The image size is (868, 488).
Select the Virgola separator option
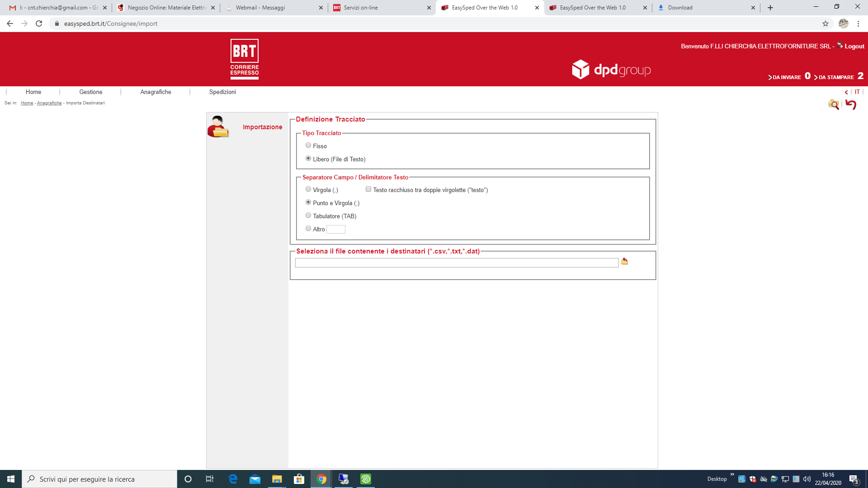(308, 189)
